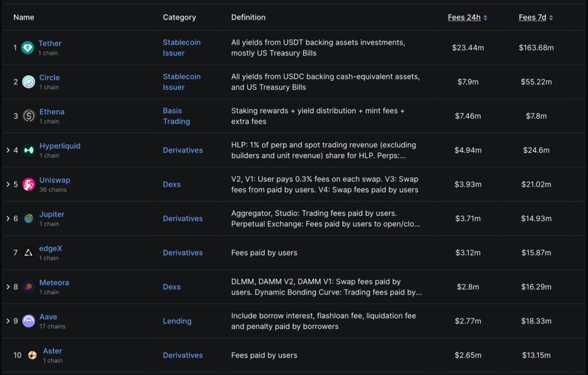Click the Hyperliquid logo icon
The width and height of the screenshot is (588, 375).
(x=29, y=150)
